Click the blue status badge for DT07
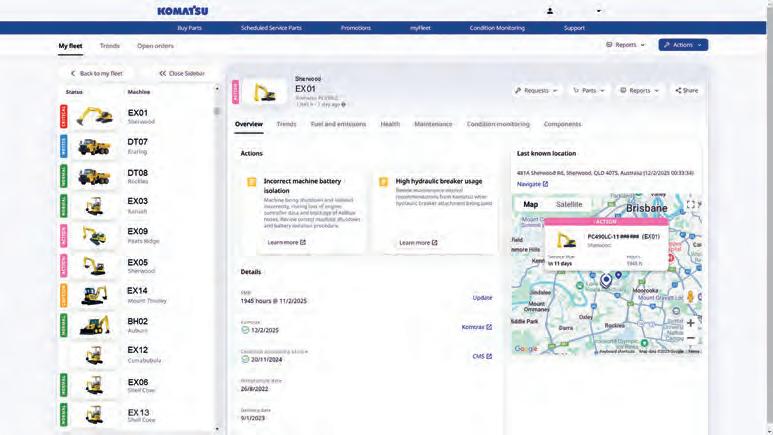This screenshot has width=773, height=435. coord(64,146)
